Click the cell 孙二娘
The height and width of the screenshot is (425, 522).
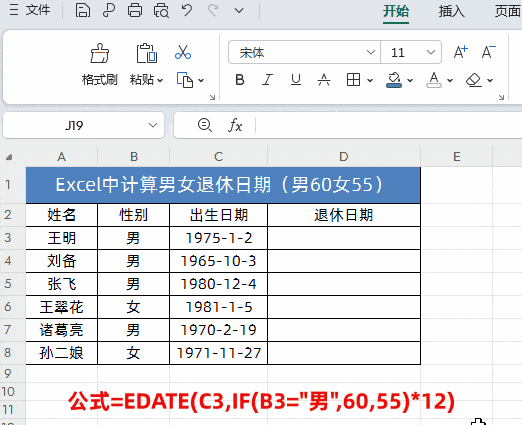pyautogui.click(x=61, y=353)
